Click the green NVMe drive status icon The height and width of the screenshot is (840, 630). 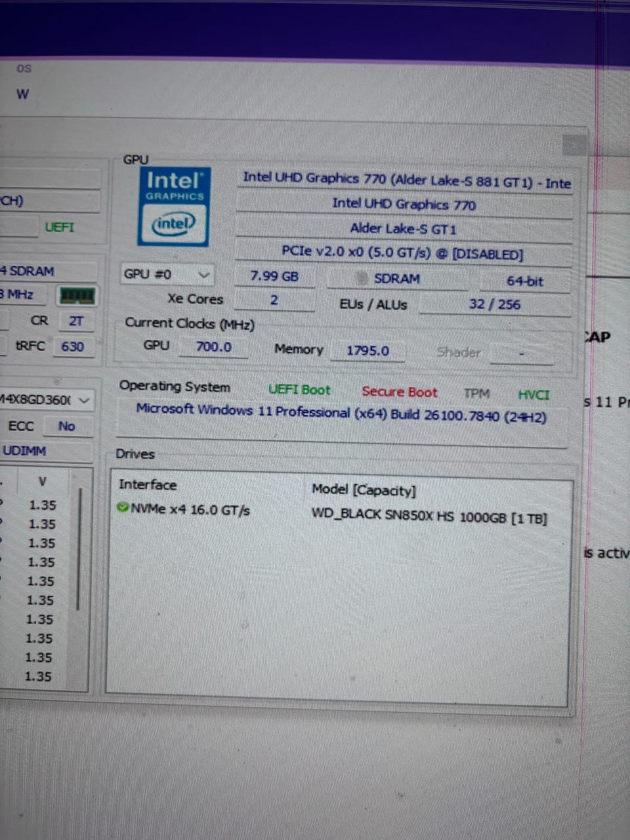point(123,507)
